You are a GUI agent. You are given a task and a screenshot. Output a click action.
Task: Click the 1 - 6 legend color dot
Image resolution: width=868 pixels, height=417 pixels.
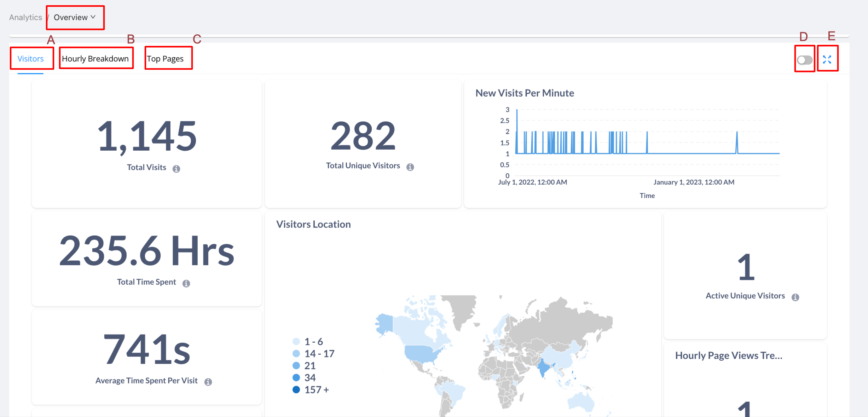(296, 342)
